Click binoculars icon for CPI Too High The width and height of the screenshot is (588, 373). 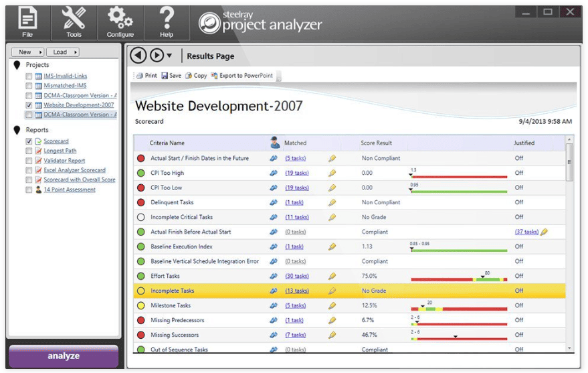click(274, 173)
